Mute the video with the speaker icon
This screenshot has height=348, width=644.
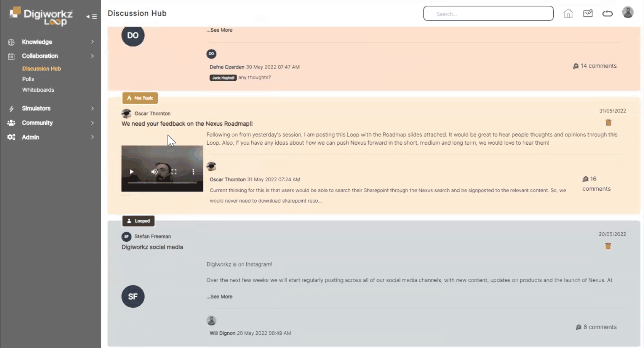[154, 172]
